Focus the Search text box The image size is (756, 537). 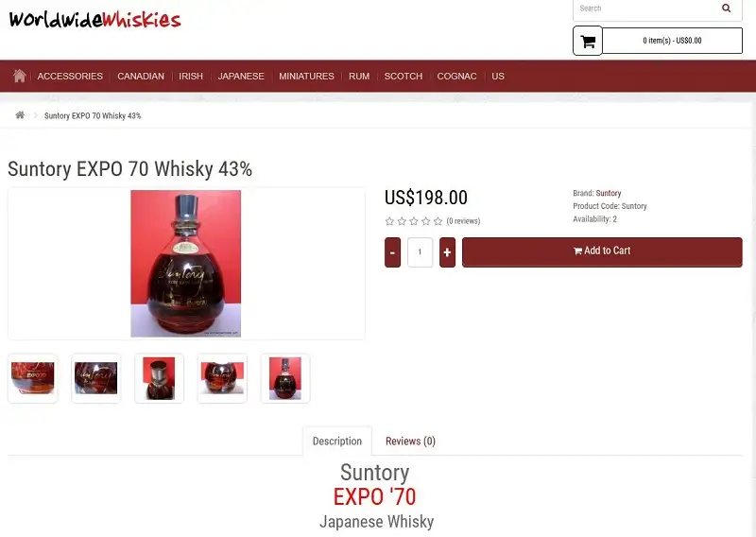click(645, 9)
